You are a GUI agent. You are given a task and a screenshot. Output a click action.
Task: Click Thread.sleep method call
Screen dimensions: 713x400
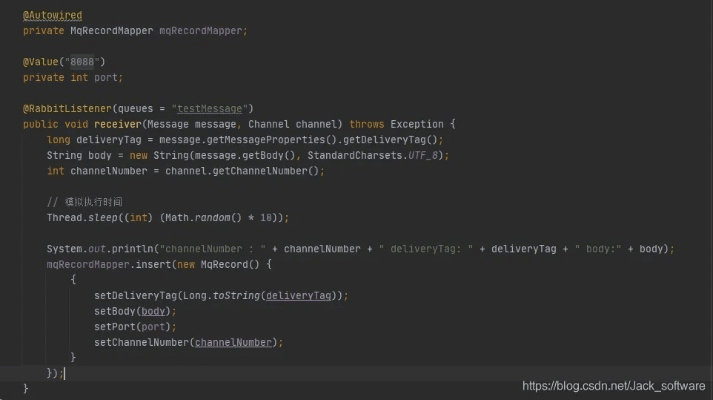point(85,217)
